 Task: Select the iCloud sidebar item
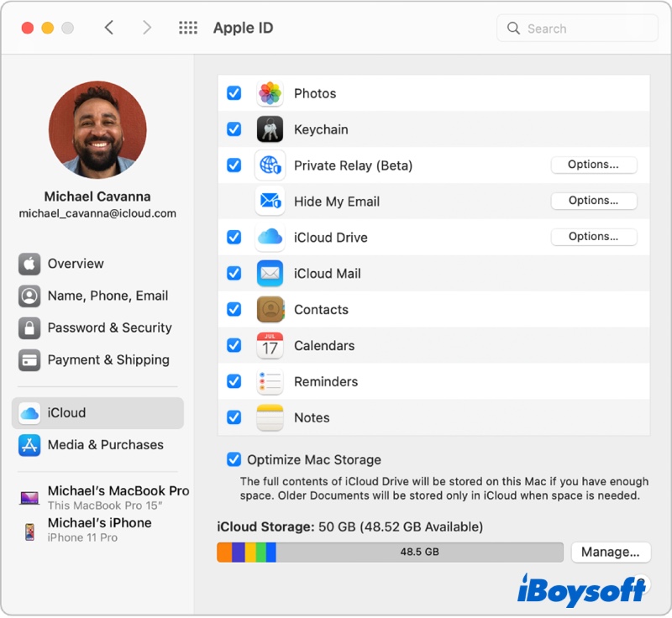(97, 413)
